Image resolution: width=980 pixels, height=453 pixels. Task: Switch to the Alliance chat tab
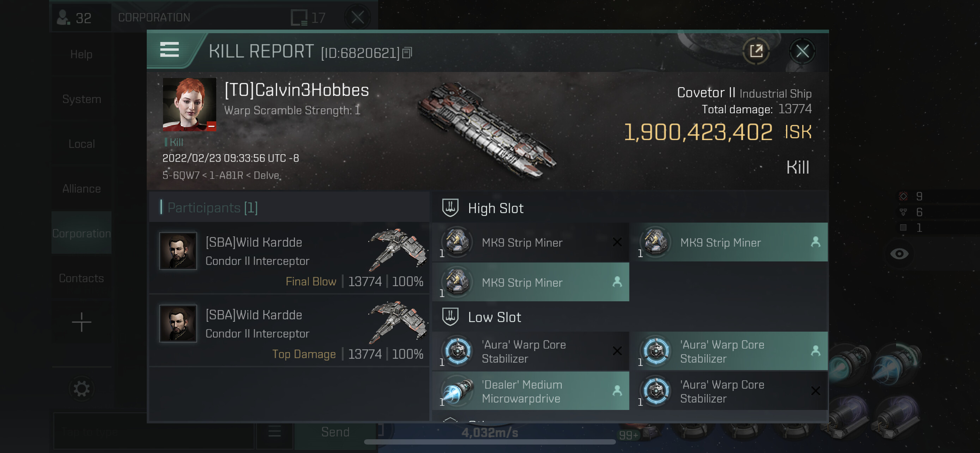[81, 189]
